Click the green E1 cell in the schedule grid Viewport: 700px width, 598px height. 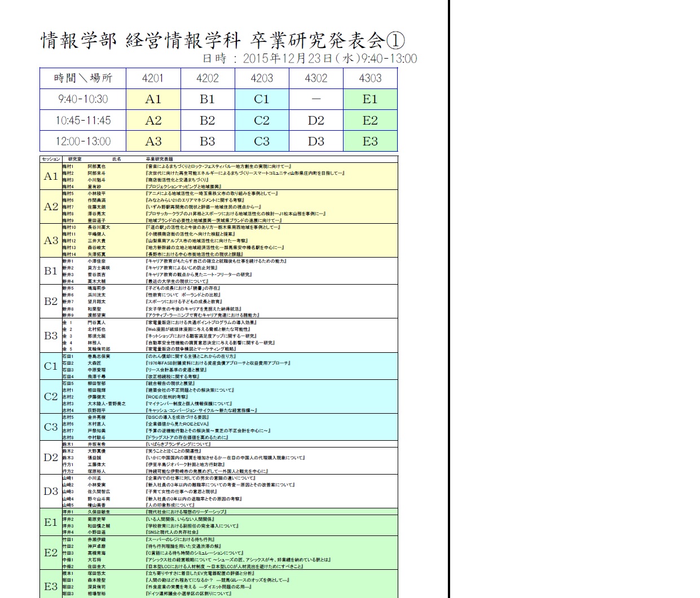pyautogui.click(x=370, y=99)
